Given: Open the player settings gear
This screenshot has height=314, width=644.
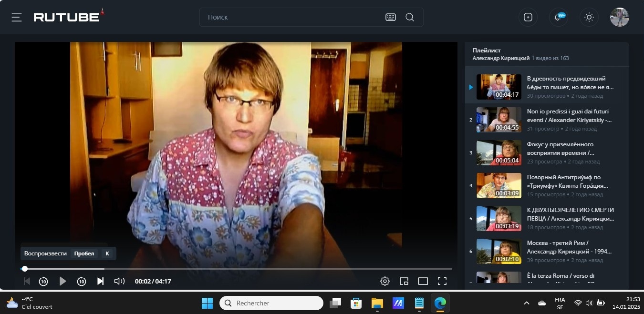Looking at the screenshot, I should 385,281.
